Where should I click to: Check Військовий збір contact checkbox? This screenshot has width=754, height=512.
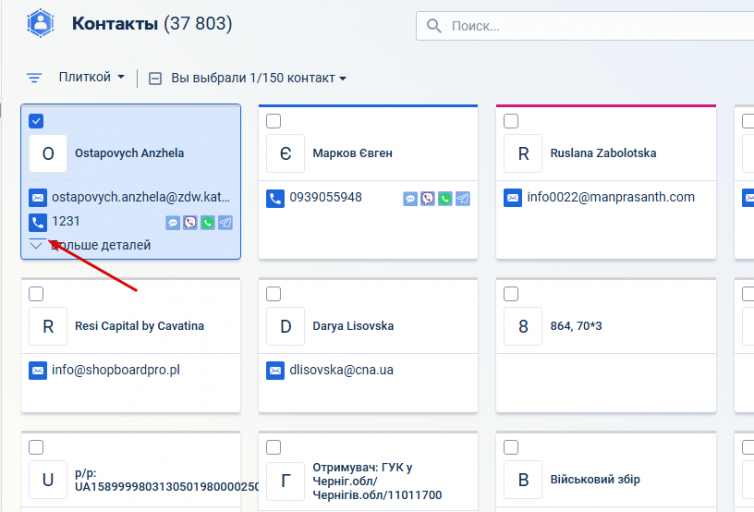511,448
